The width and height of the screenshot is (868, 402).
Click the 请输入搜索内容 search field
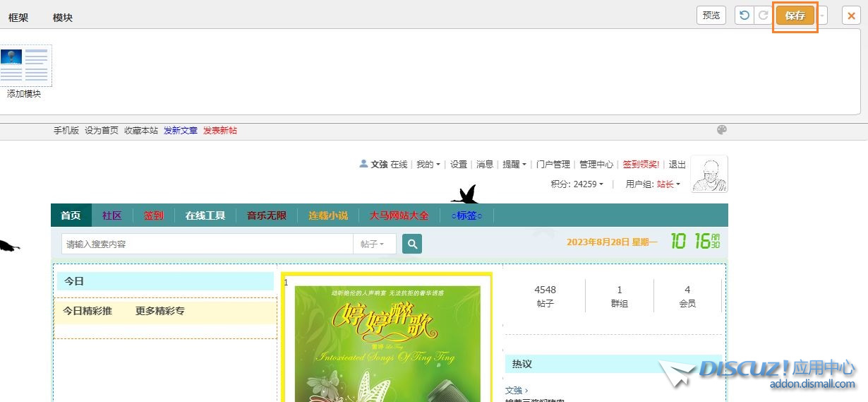tap(207, 244)
